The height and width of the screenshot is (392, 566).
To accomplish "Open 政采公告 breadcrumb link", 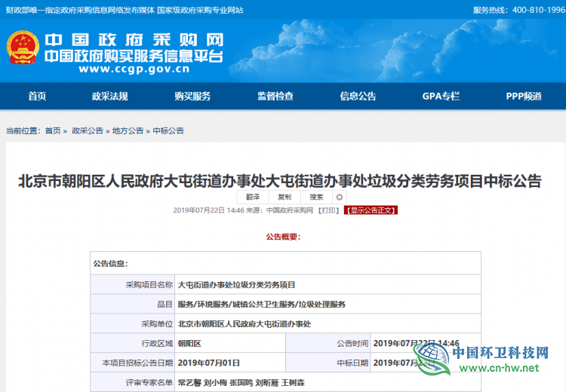I will click(x=87, y=130).
